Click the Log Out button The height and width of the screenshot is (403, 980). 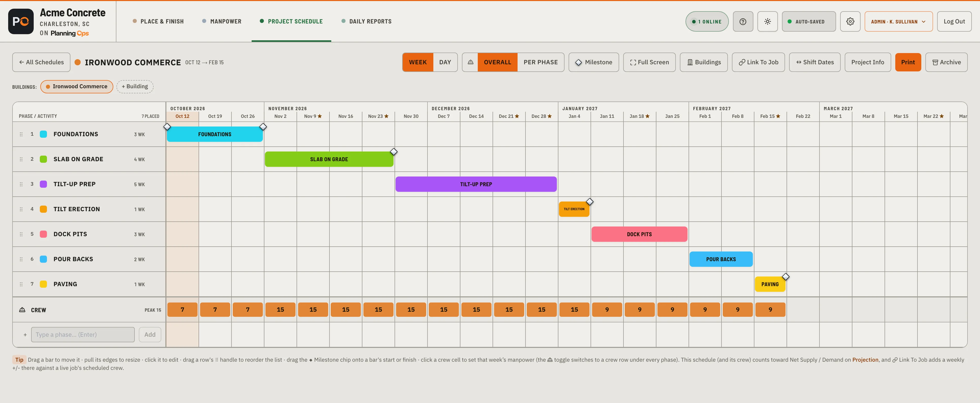tap(954, 22)
